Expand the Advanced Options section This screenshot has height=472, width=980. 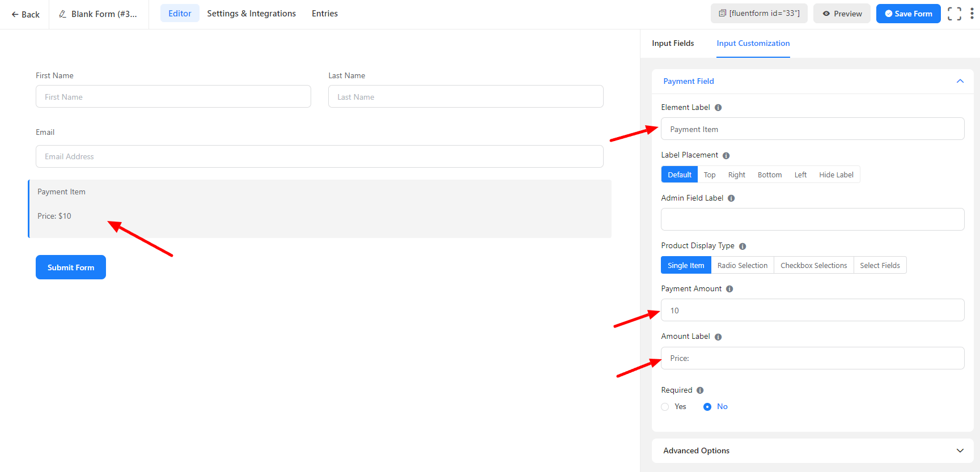[x=960, y=450]
